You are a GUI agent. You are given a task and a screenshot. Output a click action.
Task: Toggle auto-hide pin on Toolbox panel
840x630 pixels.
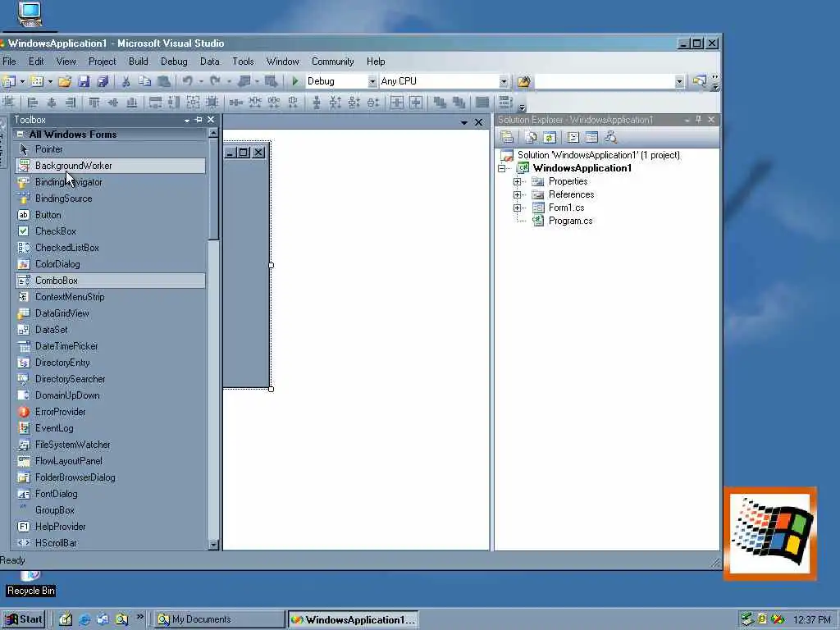tap(199, 120)
